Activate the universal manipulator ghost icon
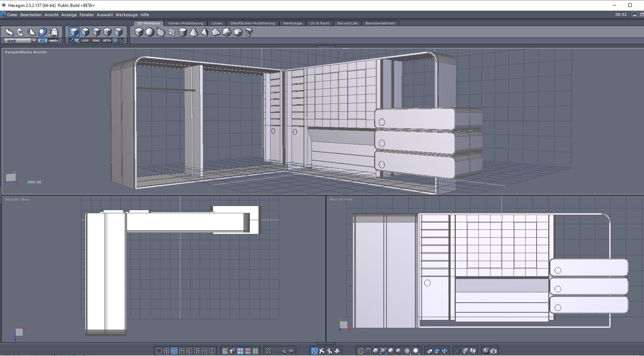Viewport: 644px width, 356px height. coord(53,32)
